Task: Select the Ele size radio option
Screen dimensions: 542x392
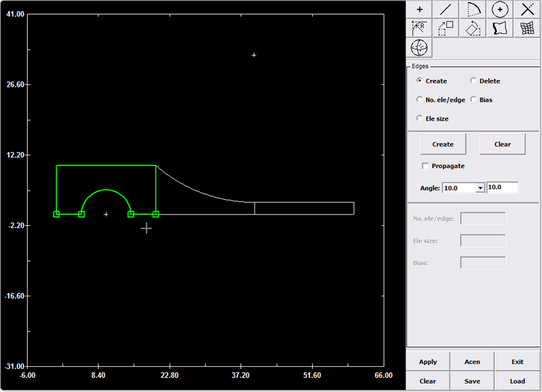Action: 420,119
